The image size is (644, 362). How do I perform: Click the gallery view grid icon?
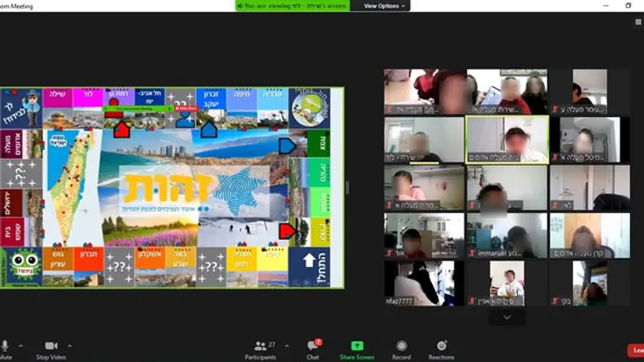638,22
